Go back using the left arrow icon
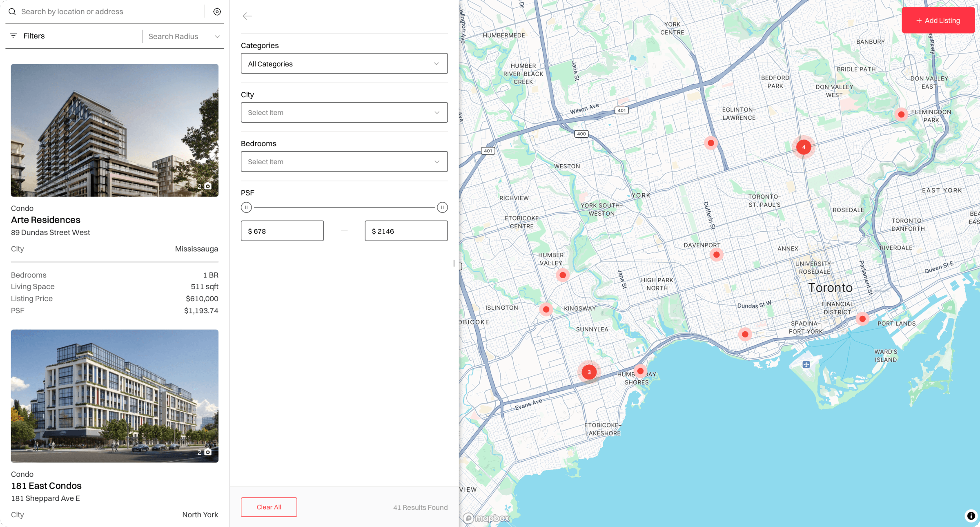980x527 pixels. 247,16
